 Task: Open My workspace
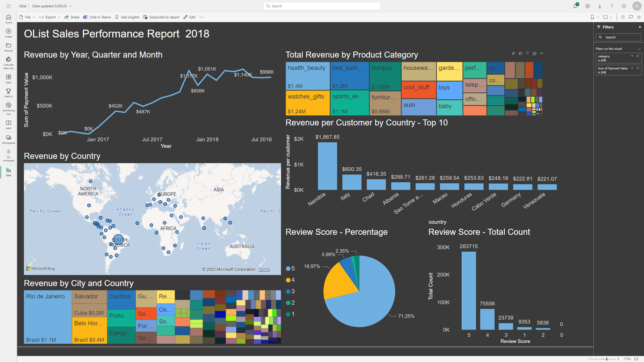coord(9,155)
